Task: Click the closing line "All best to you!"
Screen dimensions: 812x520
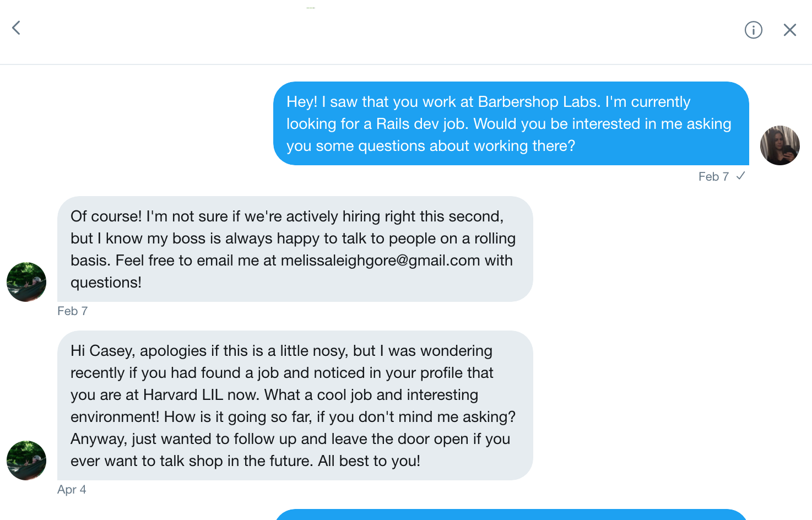Action: pos(369,461)
